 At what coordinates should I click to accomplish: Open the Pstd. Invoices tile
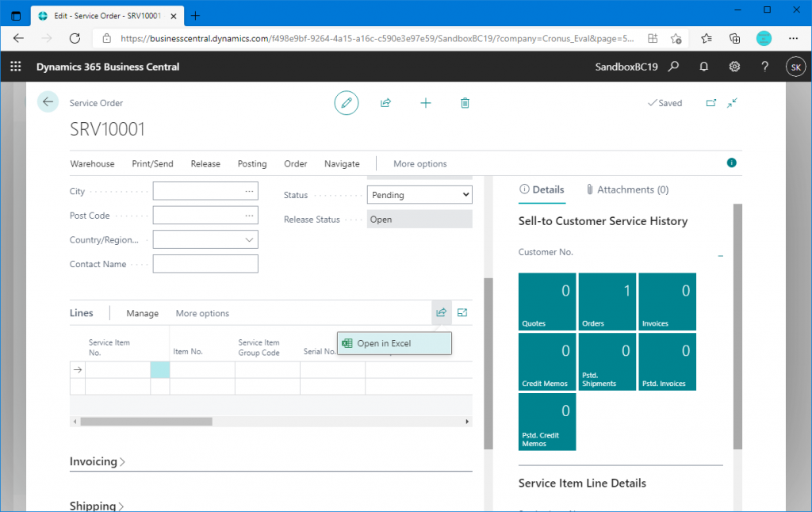pos(668,362)
